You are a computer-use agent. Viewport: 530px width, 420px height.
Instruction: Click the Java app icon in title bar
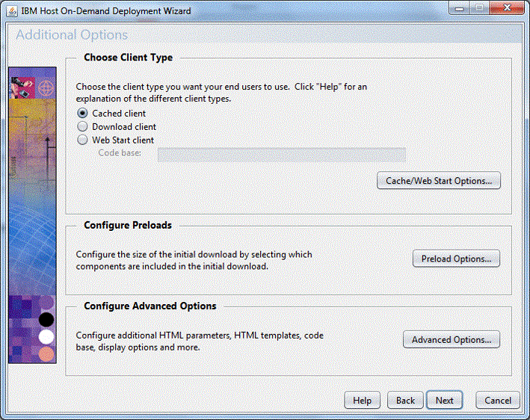10,11
